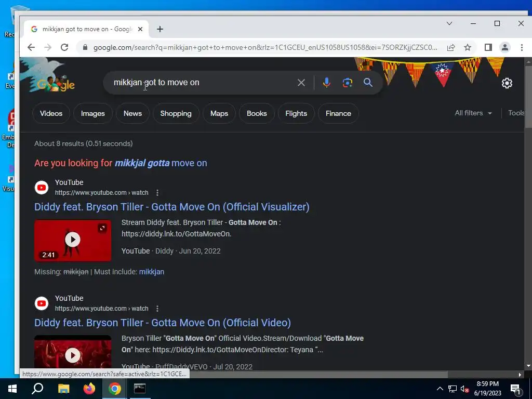Open the Command Prompt taskbar window
This screenshot has height=399, width=532.
pyautogui.click(x=140, y=389)
